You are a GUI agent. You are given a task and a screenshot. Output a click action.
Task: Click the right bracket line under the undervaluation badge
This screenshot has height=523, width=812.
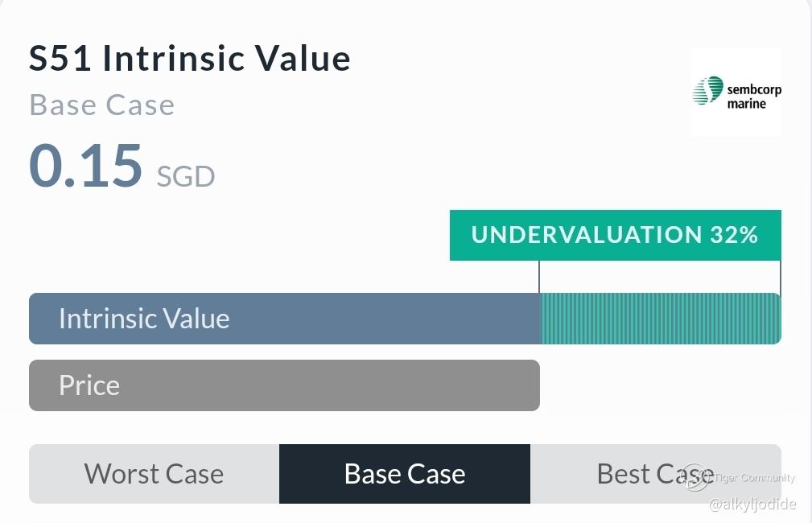pos(781,277)
